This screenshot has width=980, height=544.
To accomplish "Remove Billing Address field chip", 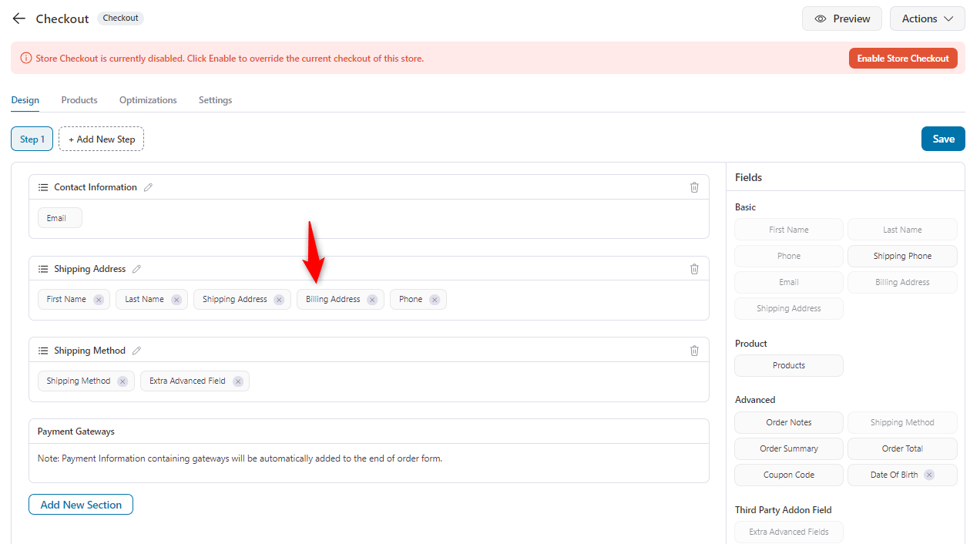I will [x=373, y=300].
